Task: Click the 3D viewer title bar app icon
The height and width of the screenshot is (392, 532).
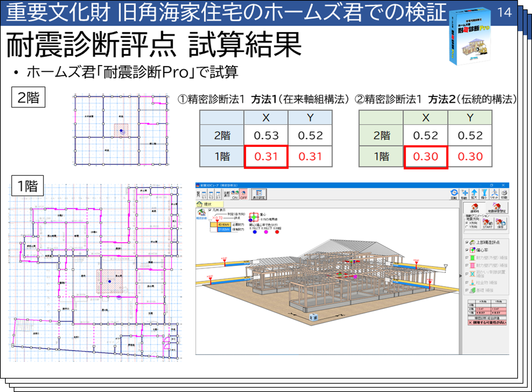Action: click(198, 185)
